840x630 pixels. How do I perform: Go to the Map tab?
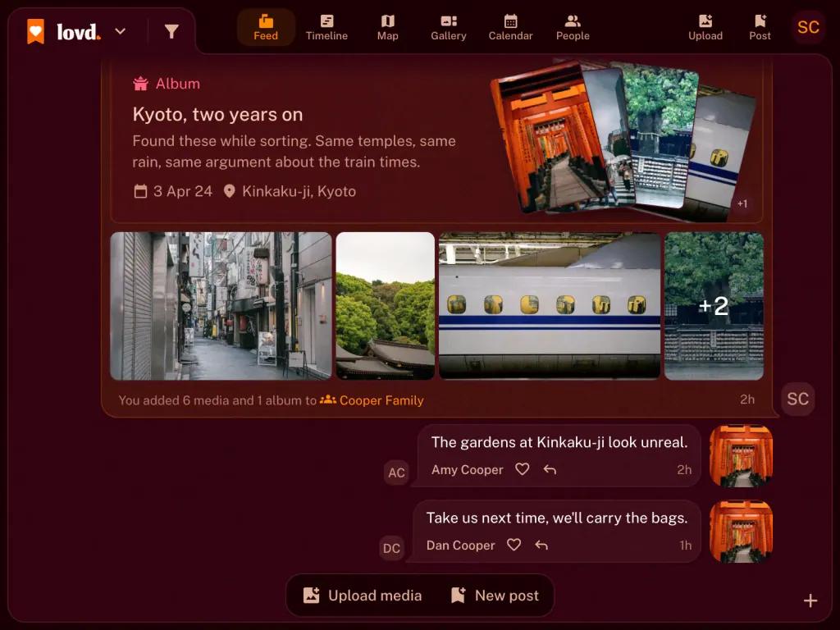tap(388, 28)
